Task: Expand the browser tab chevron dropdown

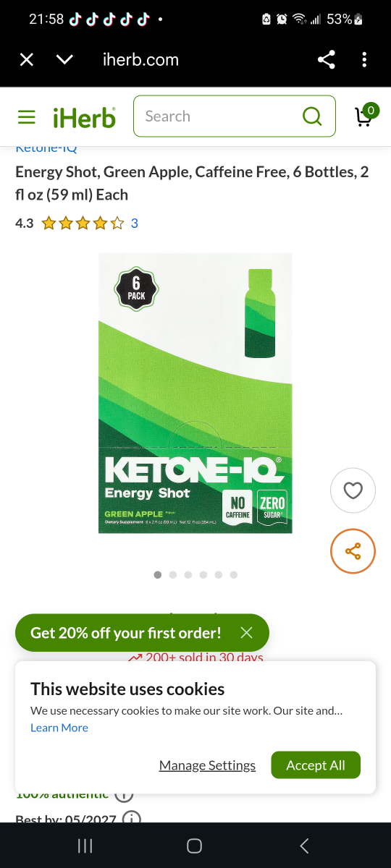Action: coord(64,60)
